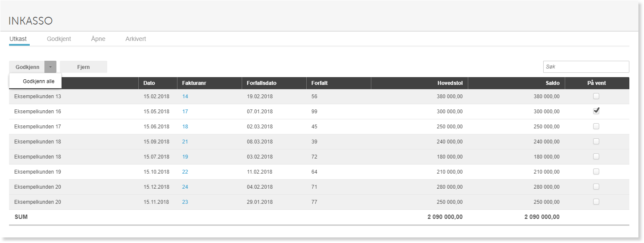
Task: Click the Hovedstol total 2 090 000,00
Action: (x=445, y=217)
